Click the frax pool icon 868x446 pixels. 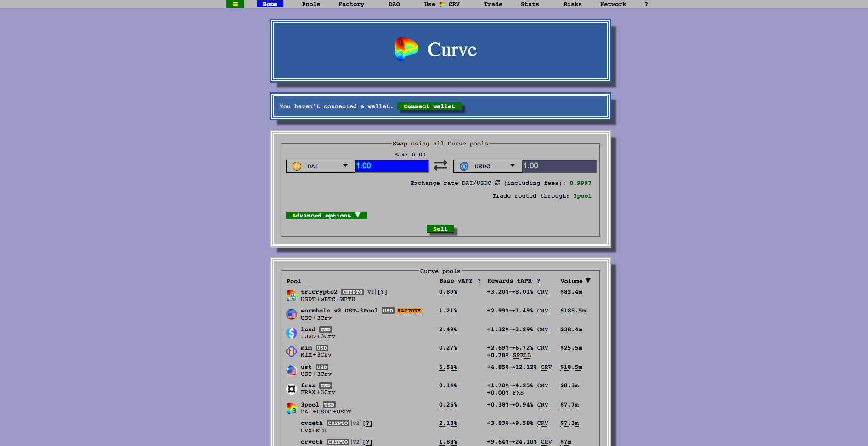[292, 389]
